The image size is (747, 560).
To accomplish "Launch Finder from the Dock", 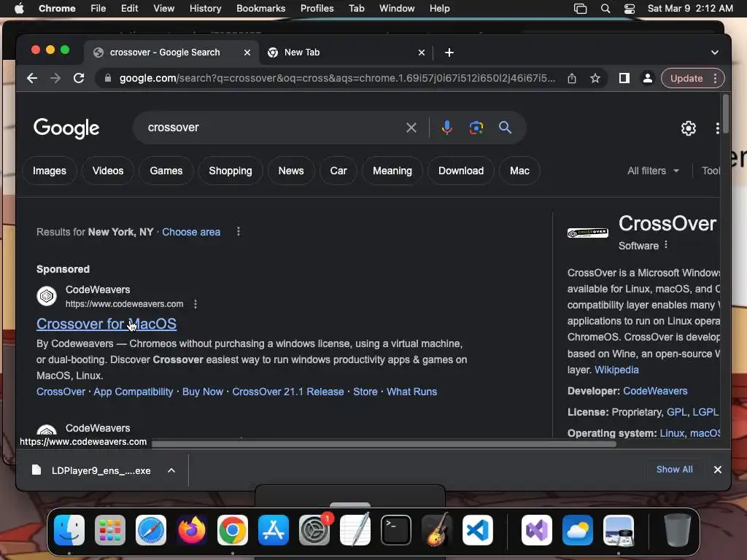I will tap(69, 530).
